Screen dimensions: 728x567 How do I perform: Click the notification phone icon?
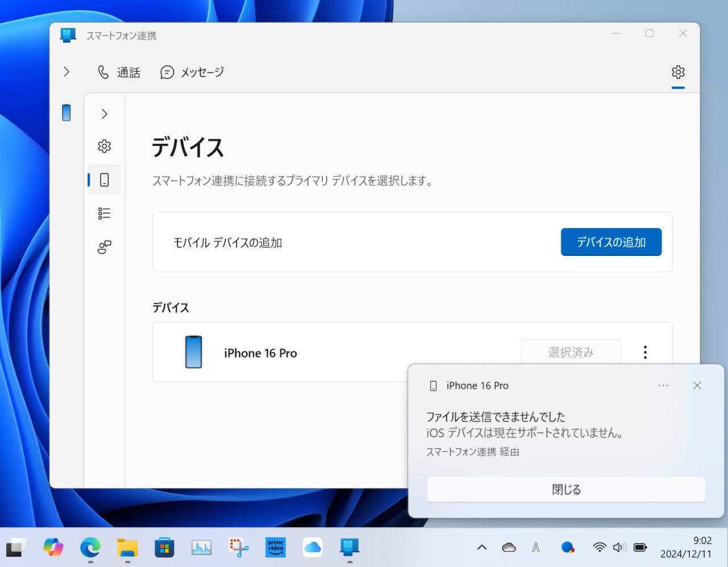pyautogui.click(x=433, y=386)
